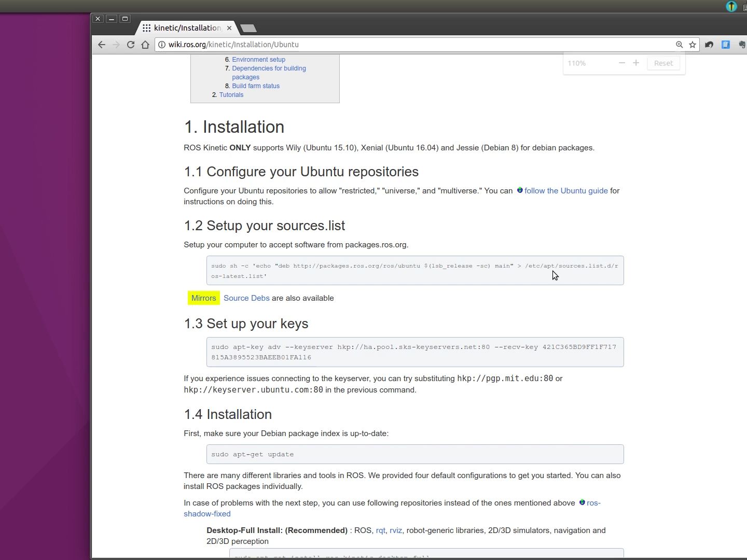Click the zoom magnifier icon in address bar
Viewport: 747px width, 560px height.
coord(679,45)
